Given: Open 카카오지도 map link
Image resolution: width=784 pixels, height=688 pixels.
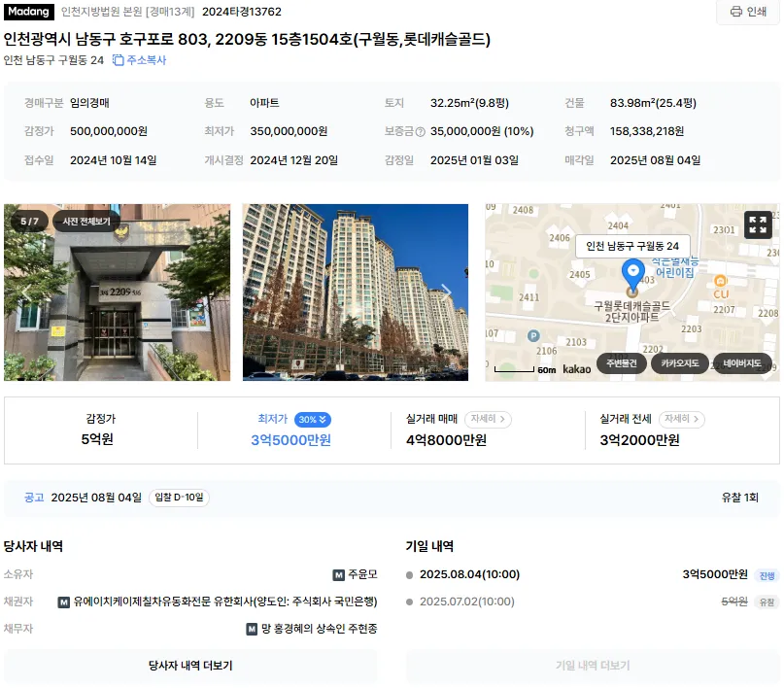Looking at the screenshot, I should click(x=679, y=363).
